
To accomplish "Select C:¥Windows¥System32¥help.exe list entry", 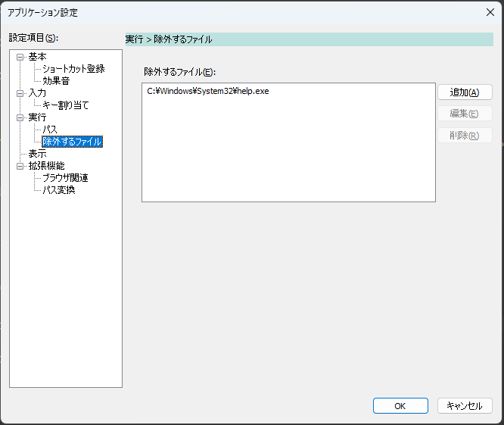I will click(208, 92).
